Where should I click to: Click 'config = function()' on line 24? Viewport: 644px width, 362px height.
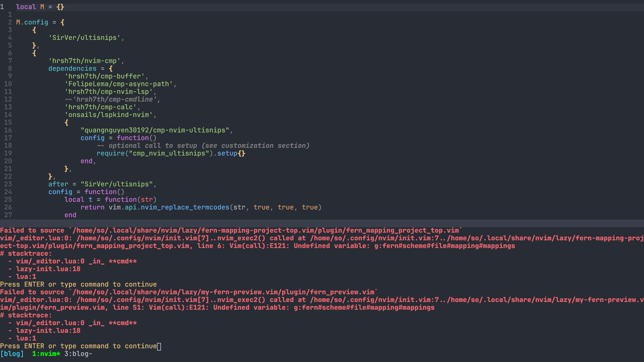coord(87,192)
